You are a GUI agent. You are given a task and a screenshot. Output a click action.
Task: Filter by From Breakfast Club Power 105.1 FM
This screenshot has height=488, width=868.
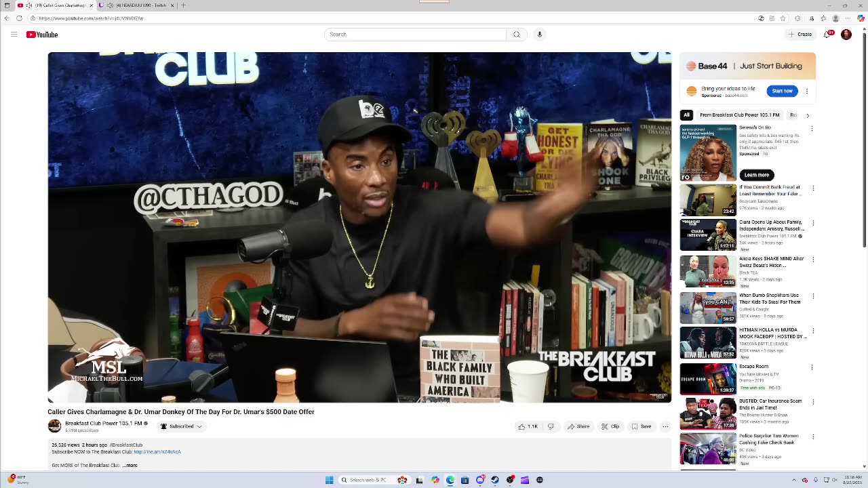coord(739,115)
